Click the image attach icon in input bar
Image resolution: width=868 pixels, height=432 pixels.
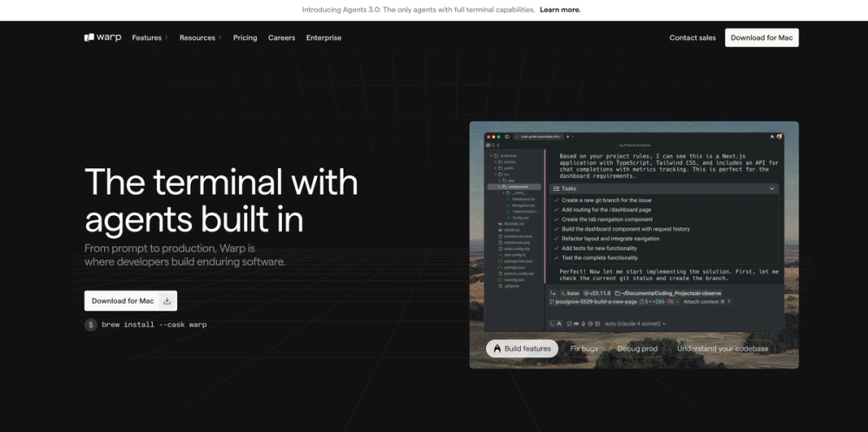[597, 324]
